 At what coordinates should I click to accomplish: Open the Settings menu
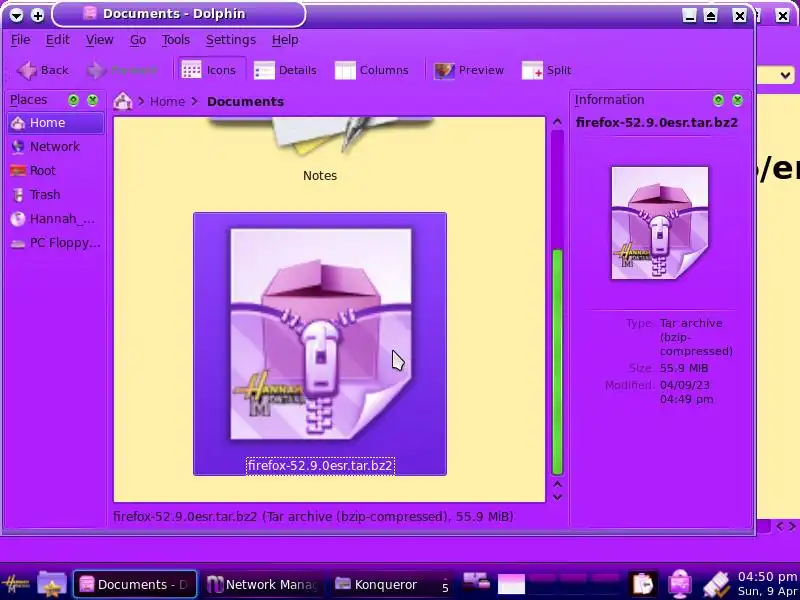point(231,40)
